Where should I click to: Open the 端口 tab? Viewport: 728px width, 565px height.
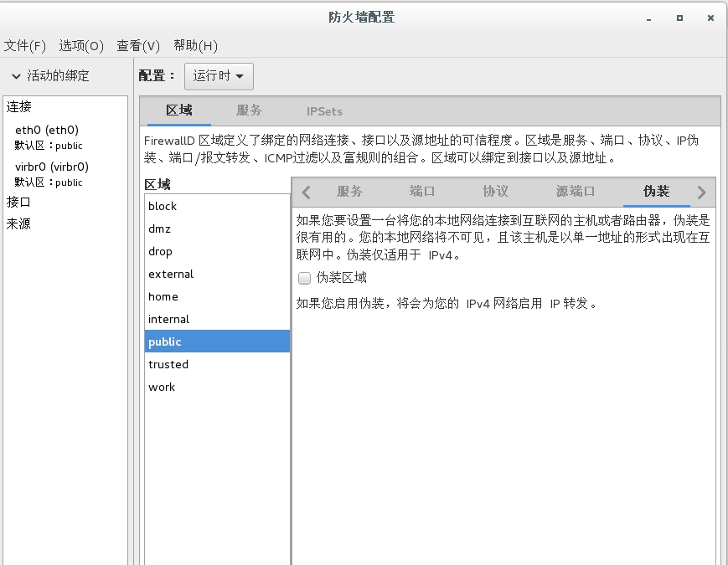tap(422, 191)
